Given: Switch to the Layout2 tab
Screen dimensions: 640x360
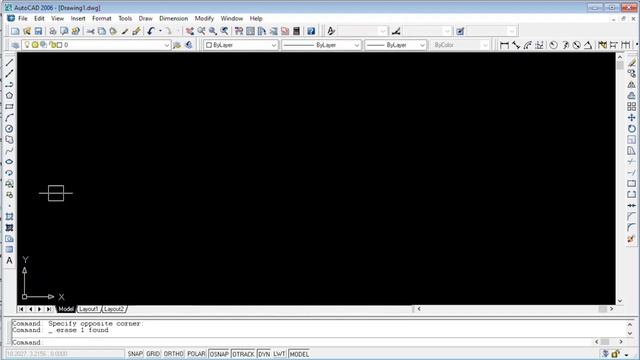Looking at the screenshot, I should pyautogui.click(x=114, y=309).
